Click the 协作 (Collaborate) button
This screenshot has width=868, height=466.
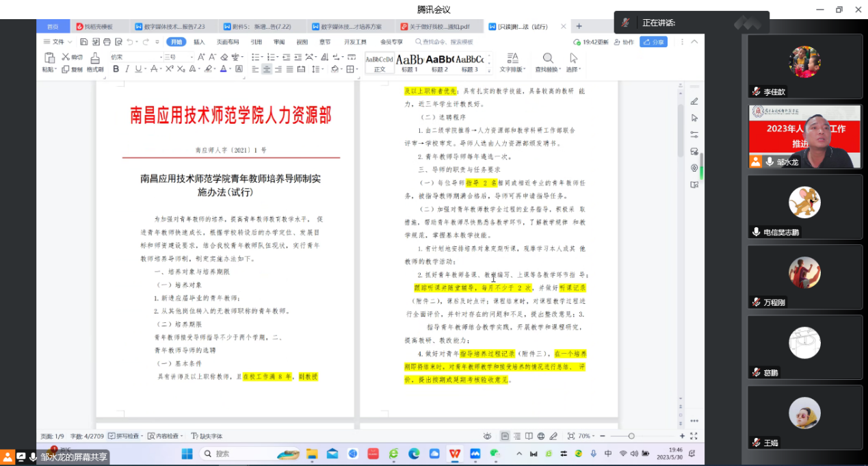pos(624,42)
